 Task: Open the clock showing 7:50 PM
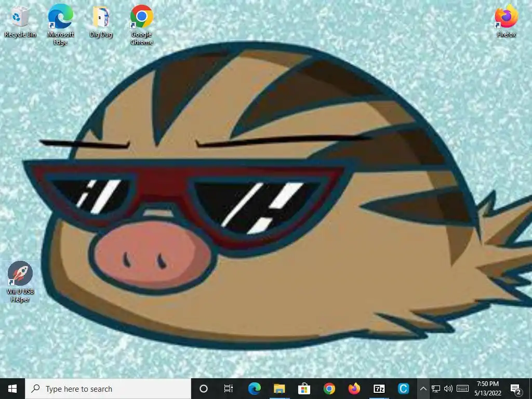click(x=487, y=389)
